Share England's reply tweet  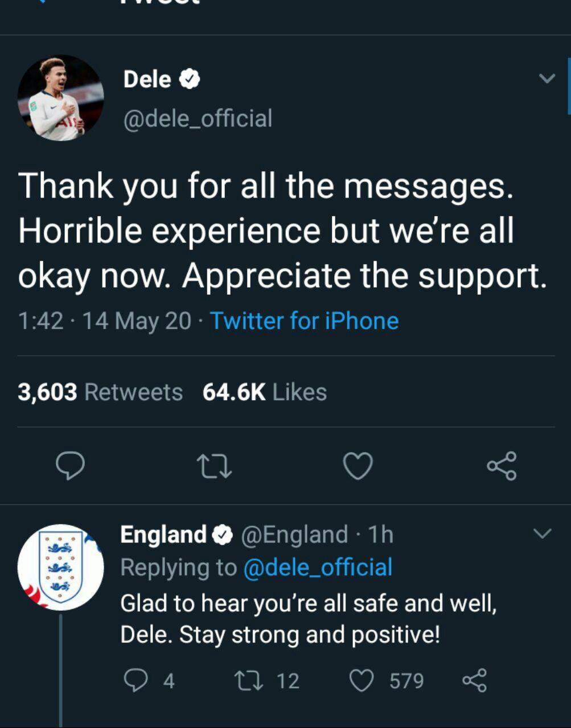coord(474,680)
